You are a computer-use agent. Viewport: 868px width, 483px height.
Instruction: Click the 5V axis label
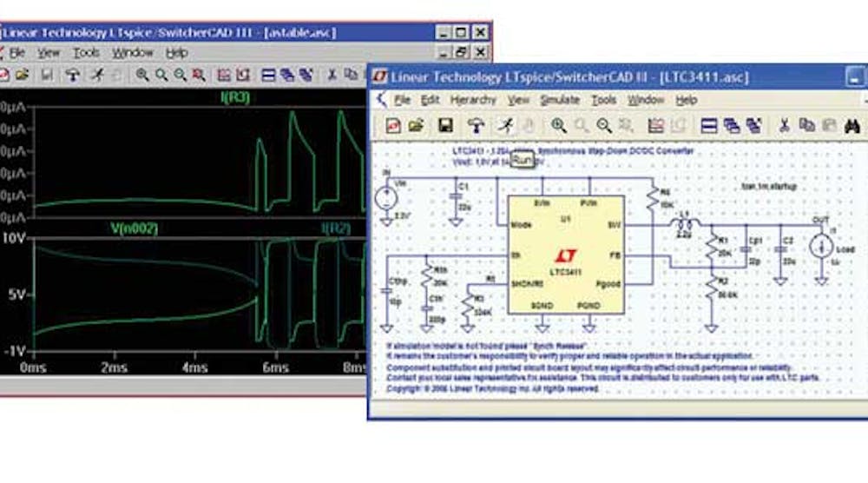(x=16, y=294)
